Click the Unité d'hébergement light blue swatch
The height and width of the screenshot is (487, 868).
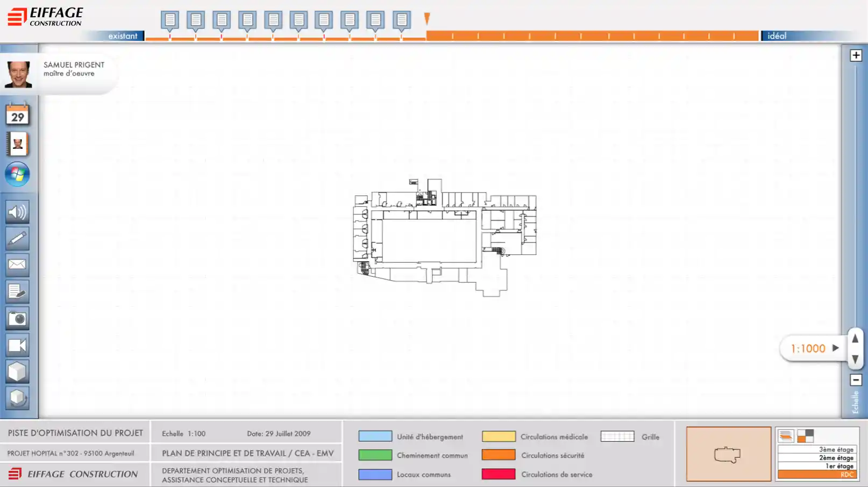pyautogui.click(x=375, y=436)
